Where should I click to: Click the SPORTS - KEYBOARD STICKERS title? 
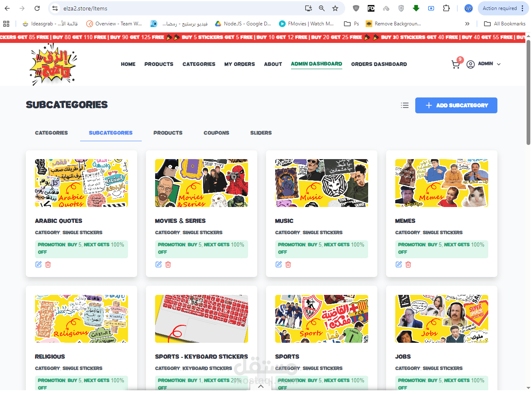point(201,357)
